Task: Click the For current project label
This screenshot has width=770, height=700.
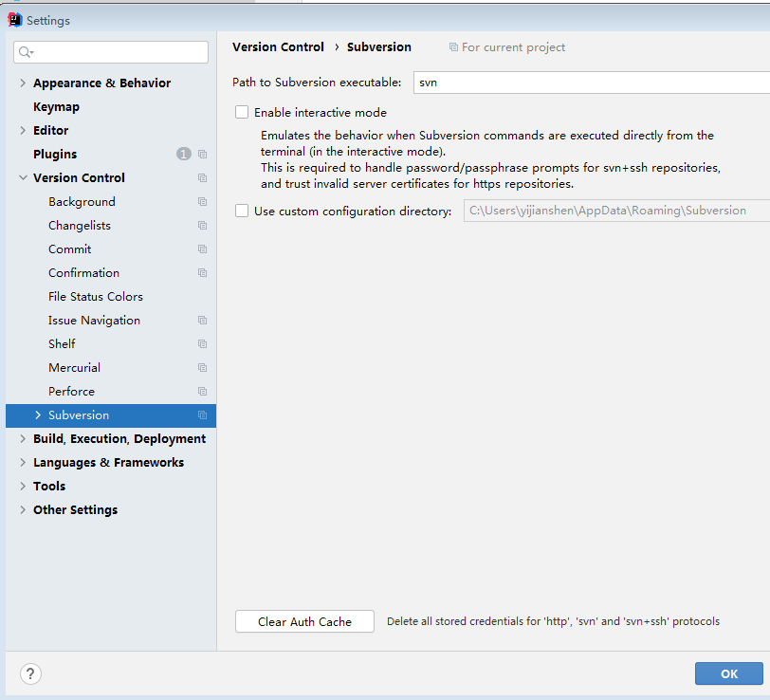Action: 513,47
